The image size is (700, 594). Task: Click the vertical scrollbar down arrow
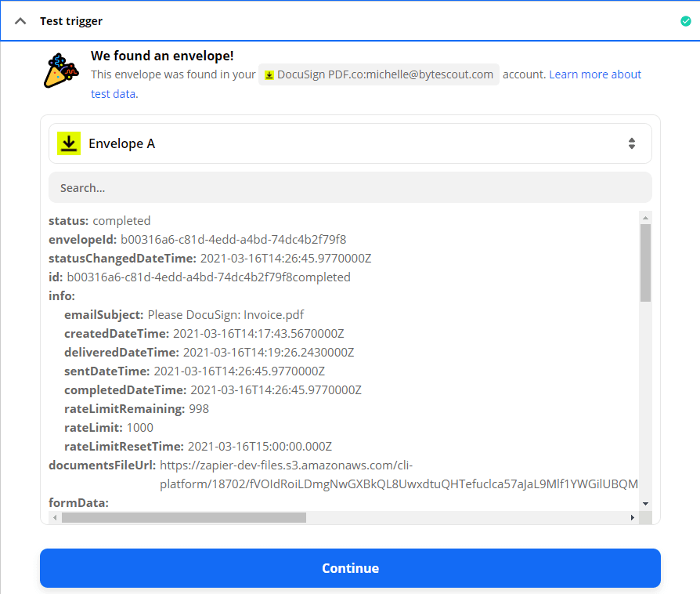[x=645, y=503]
